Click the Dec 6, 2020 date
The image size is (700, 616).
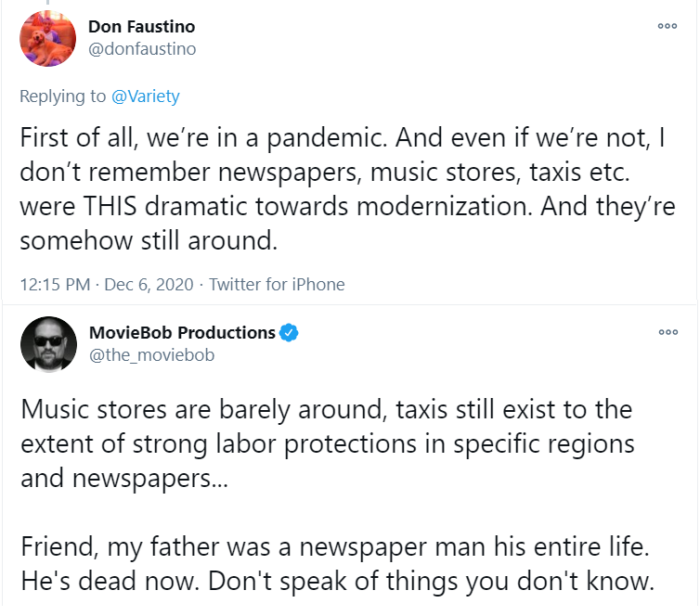click(x=149, y=285)
